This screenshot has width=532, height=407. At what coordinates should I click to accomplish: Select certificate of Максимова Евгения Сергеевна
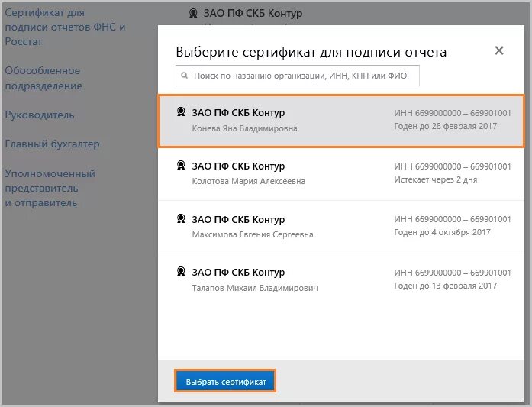tap(341, 227)
